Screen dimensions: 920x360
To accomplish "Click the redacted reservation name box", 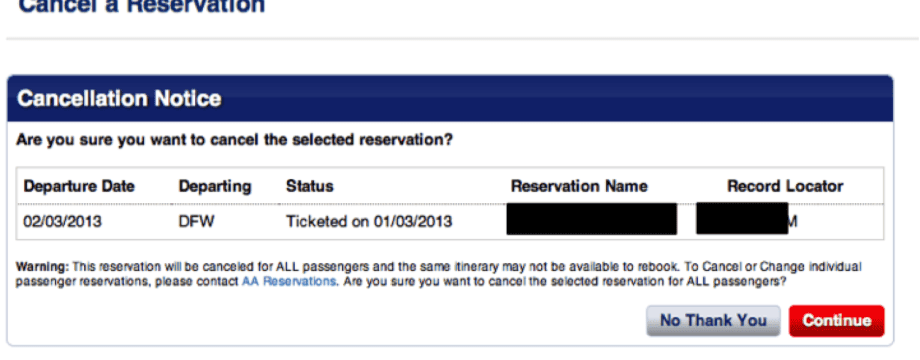I will point(591,219).
